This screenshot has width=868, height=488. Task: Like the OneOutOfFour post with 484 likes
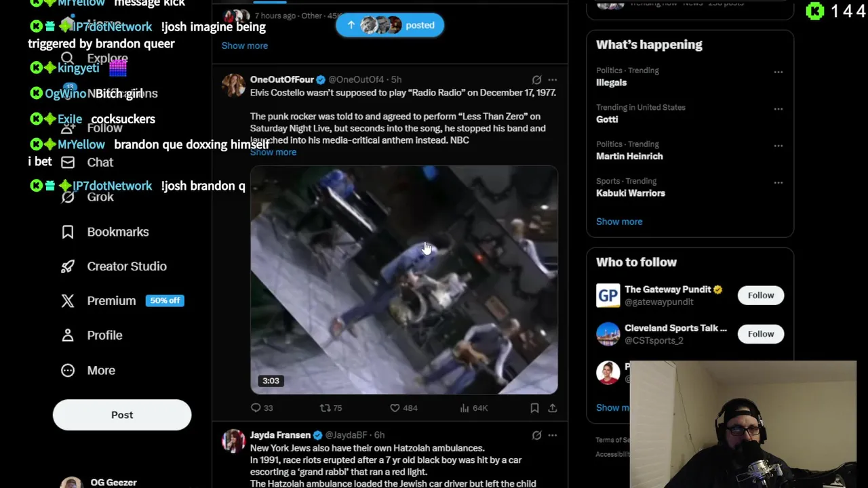click(x=403, y=408)
